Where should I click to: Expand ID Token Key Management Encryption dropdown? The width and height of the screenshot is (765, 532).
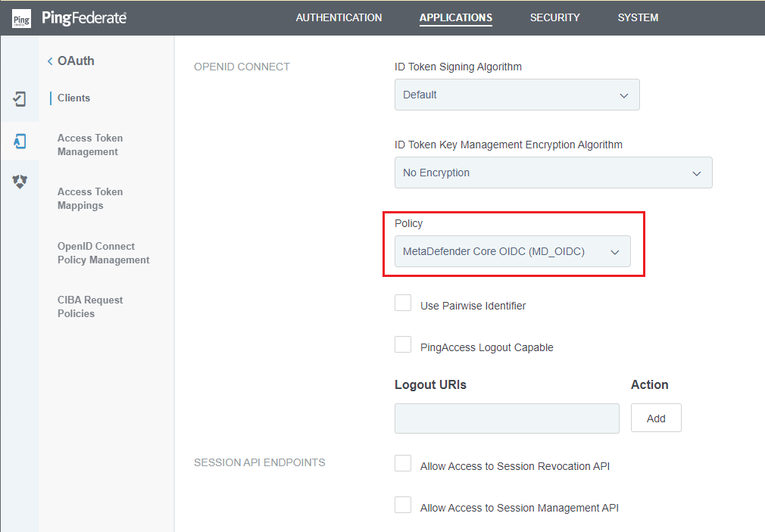pos(553,173)
